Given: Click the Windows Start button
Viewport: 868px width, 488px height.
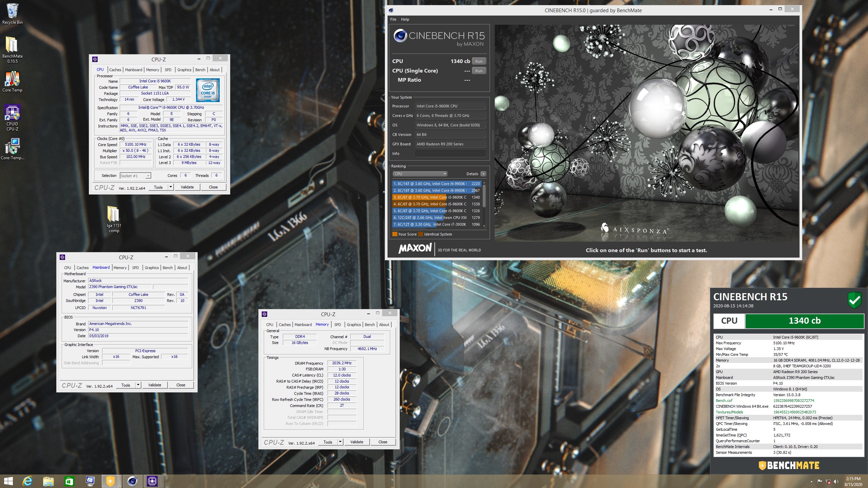Looking at the screenshot, I should [8, 481].
